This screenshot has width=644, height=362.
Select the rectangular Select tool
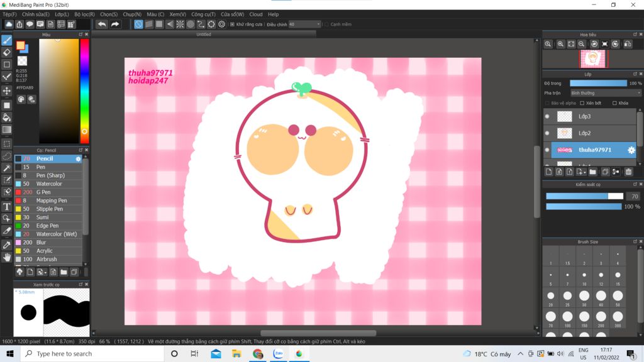tap(6, 144)
